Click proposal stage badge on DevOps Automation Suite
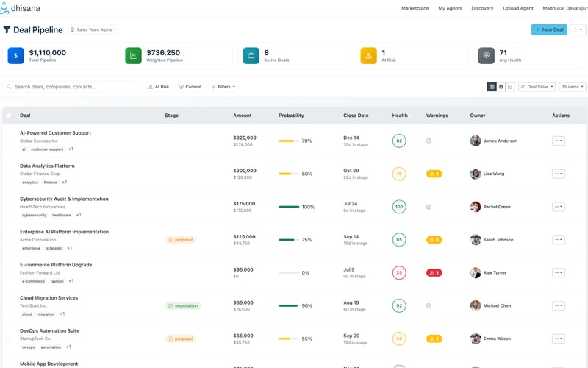This screenshot has width=588, height=368. click(180, 339)
